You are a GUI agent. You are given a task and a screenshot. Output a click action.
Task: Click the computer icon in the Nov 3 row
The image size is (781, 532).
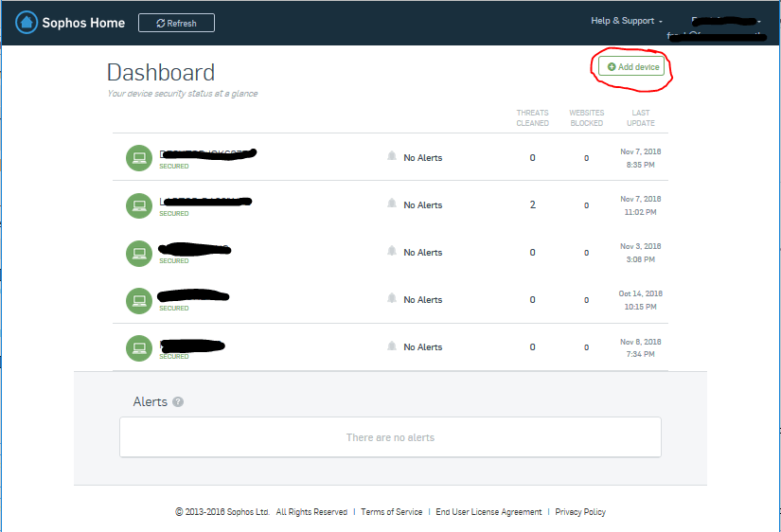point(139,253)
